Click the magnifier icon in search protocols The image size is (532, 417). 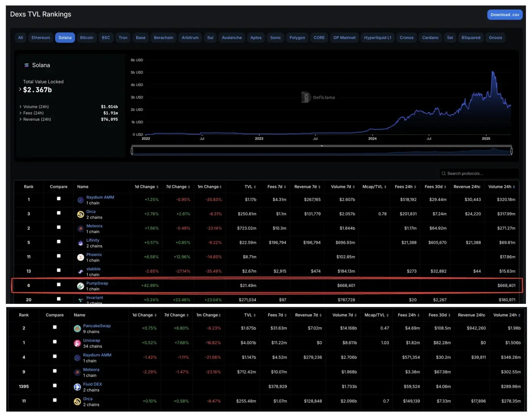[443, 173]
